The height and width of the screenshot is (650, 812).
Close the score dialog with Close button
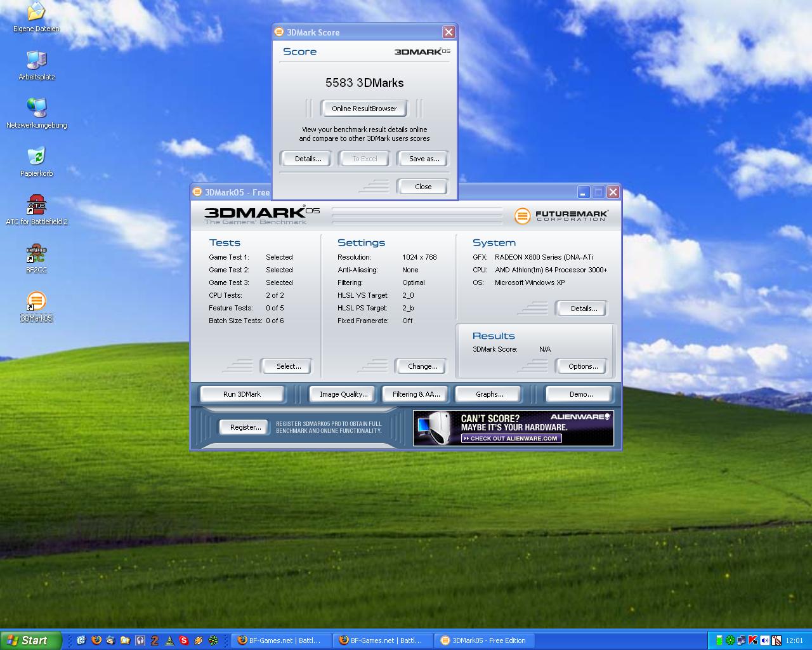click(423, 187)
